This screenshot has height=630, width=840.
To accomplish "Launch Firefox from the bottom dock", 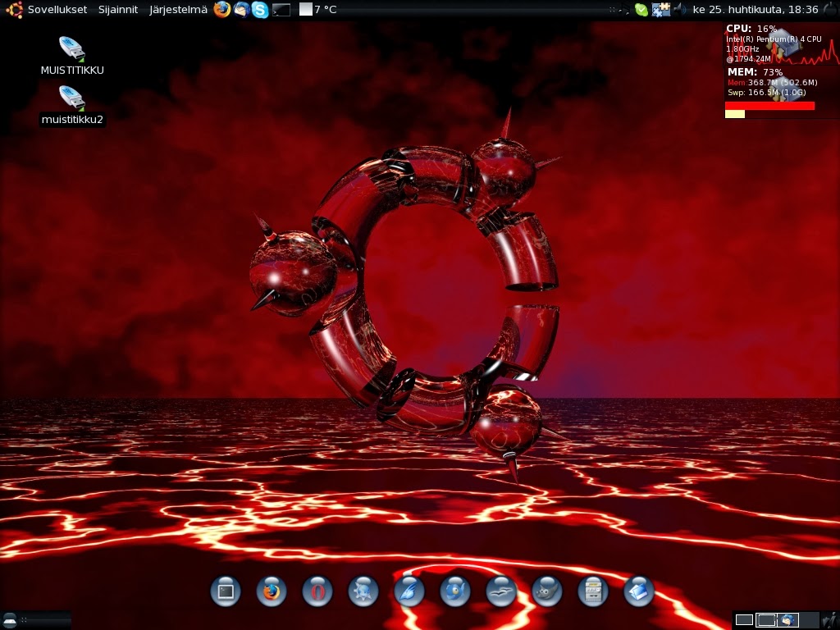I will (x=271, y=591).
